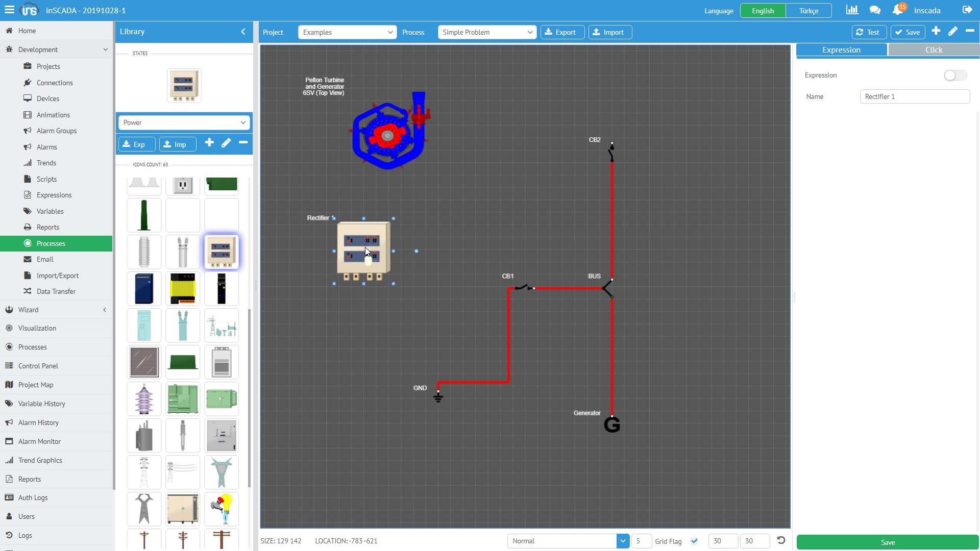Select the tall green pole library icon
This screenshot has width=980, height=551.
point(144,215)
